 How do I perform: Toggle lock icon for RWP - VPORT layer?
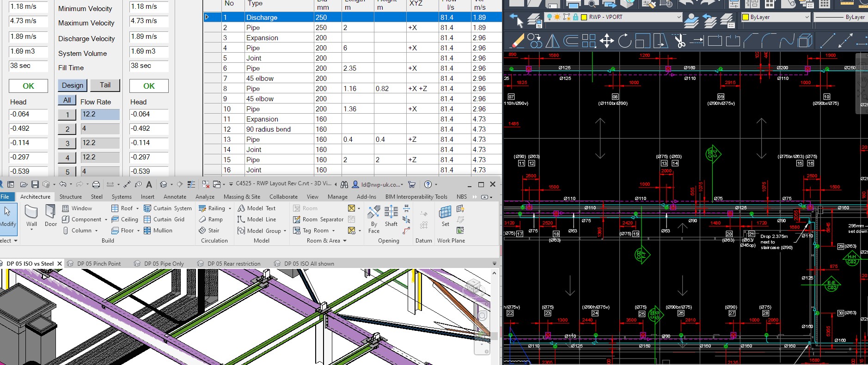pos(575,17)
